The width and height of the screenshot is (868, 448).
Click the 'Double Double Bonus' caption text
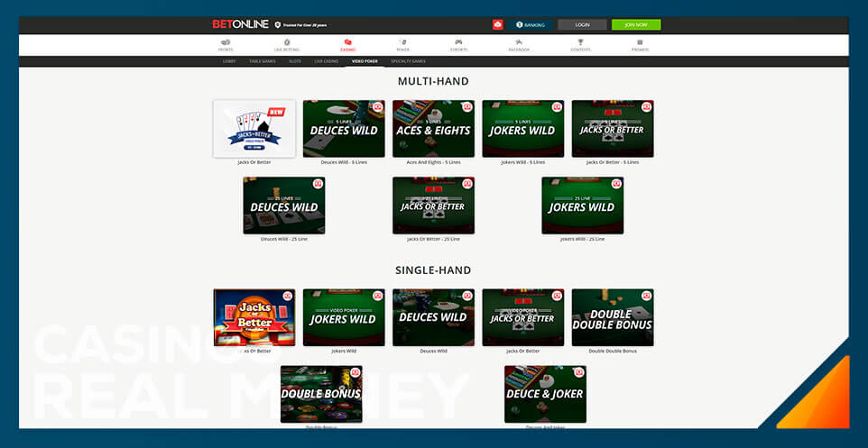613,352
